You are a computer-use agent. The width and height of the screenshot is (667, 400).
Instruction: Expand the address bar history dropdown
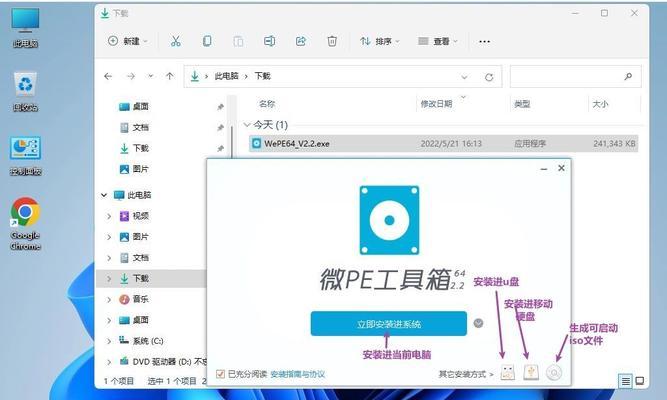(464, 77)
